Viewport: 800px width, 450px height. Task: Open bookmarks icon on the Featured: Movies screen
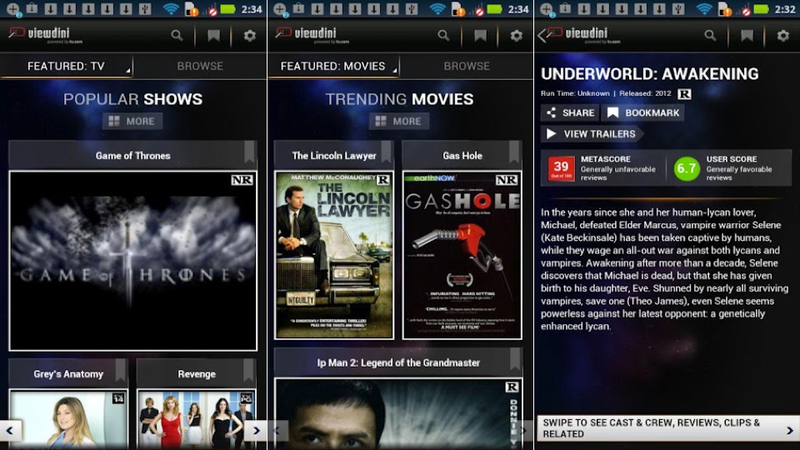pyautogui.click(x=480, y=35)
